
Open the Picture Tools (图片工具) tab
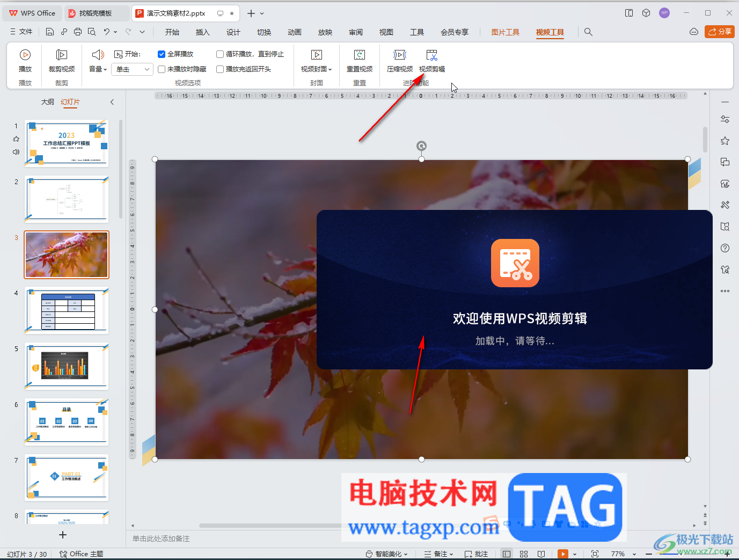506,32
